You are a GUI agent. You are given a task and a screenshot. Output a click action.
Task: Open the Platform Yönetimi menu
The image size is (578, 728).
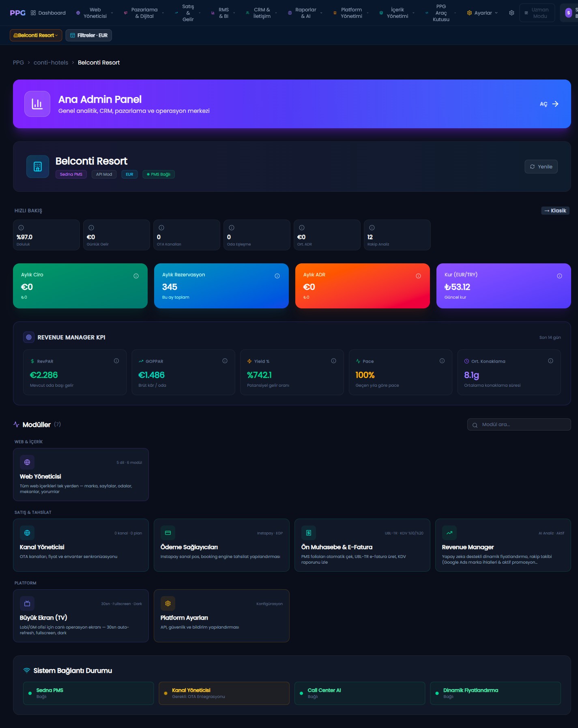pyautogui.click(x=351, y=13)
